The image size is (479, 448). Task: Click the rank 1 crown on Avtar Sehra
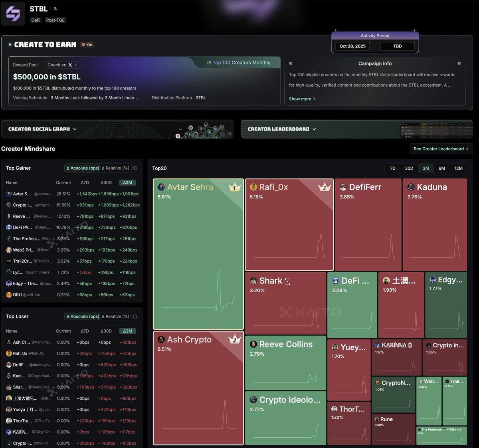click(235, 187)
